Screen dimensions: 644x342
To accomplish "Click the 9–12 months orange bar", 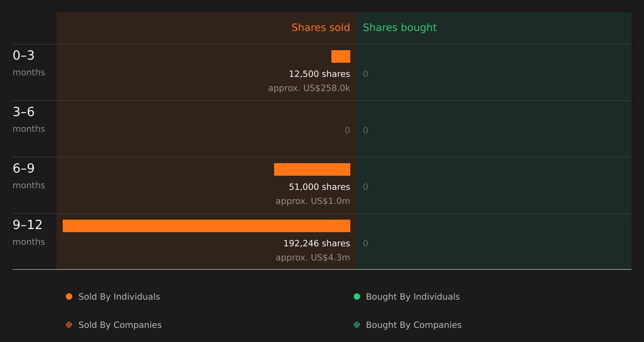I will [x=206, y=226].
